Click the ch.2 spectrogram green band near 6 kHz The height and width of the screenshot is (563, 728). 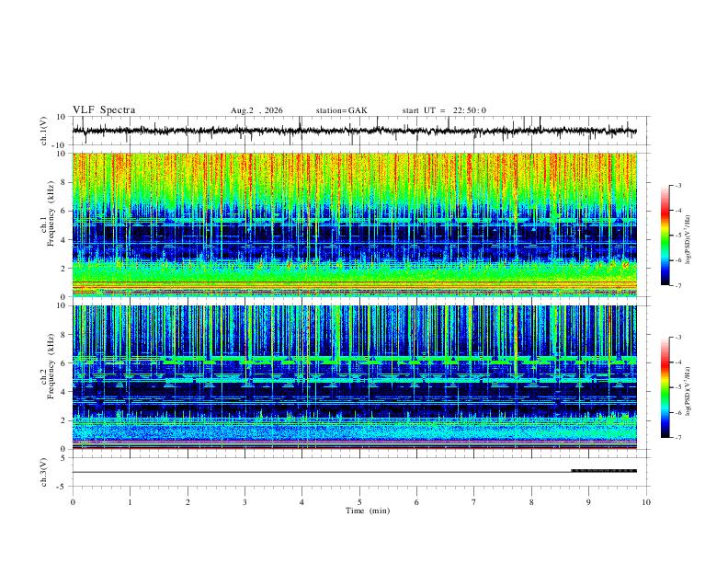(354, 360)
